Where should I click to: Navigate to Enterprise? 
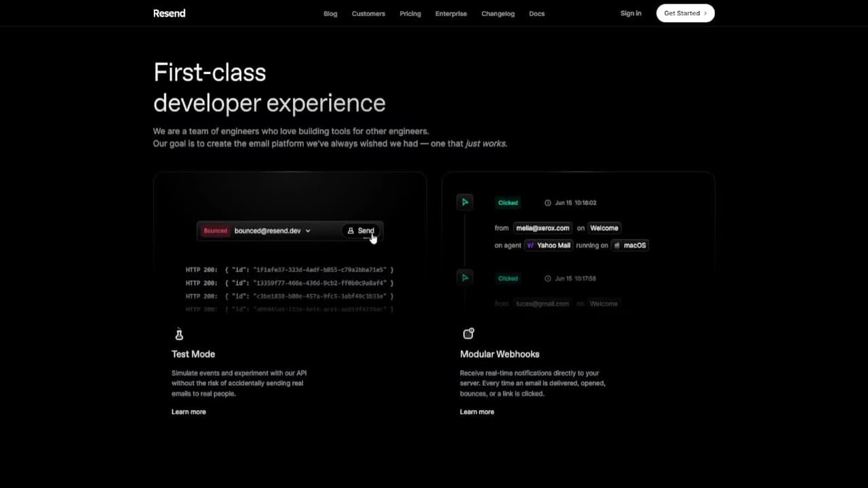click(451, 14)
